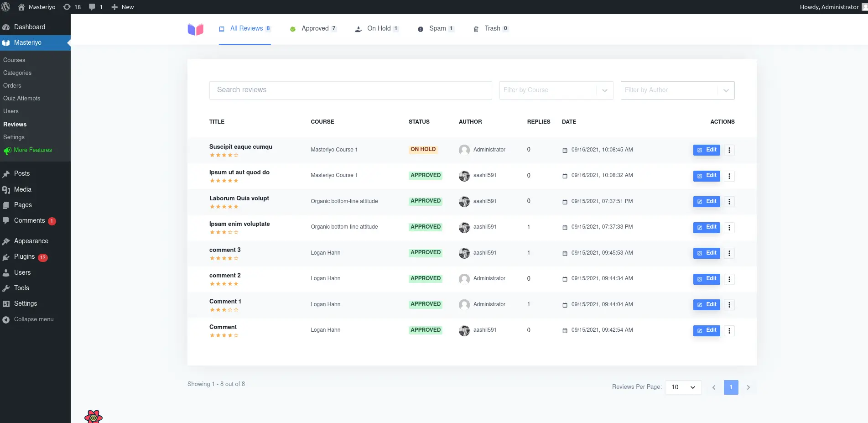The height and width of the screenshot is (423, 868).
Task: Switch to the On Hold tab
Action: pos(377,29)
